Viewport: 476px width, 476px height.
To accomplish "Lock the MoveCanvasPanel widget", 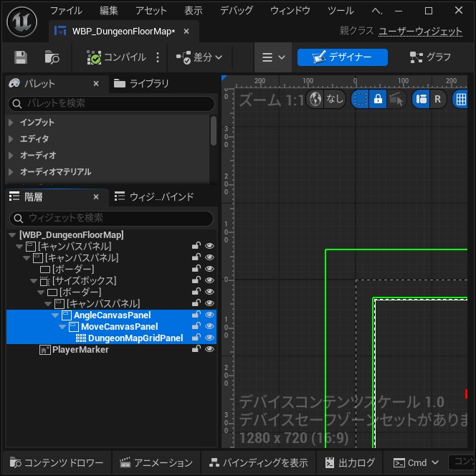I will click(196, 325).
